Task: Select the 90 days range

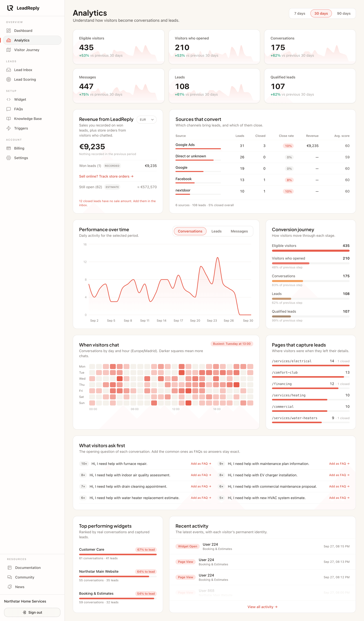Action: (344, 13)
